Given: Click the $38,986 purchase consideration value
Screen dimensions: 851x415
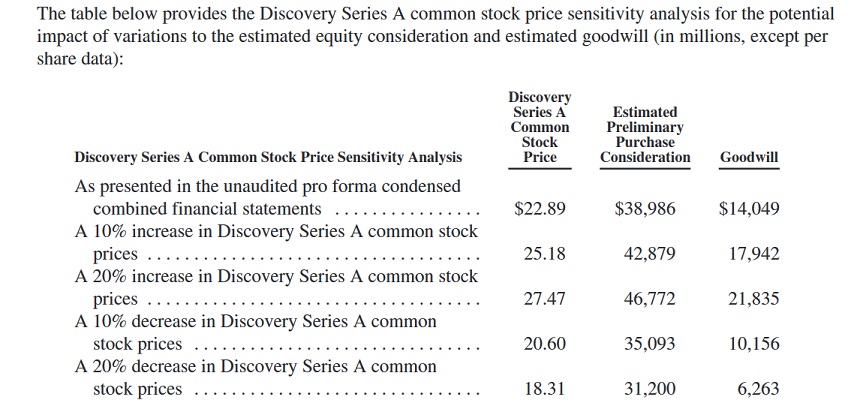Looking at the screenshot, I should tap(645, 209).
